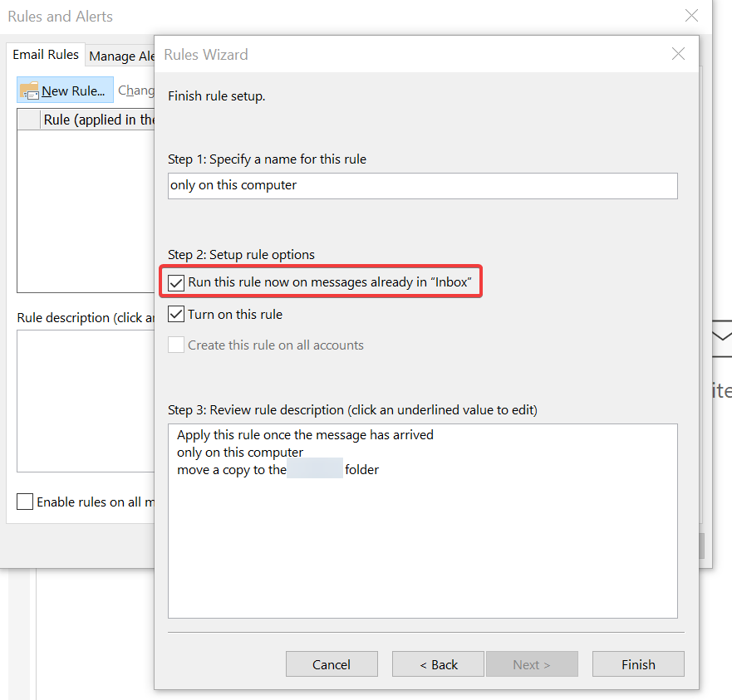Image resolution: width=732 pixels, height=700 pixels.
Task: Close the Rules Wizard dialog
Action: 678,55
